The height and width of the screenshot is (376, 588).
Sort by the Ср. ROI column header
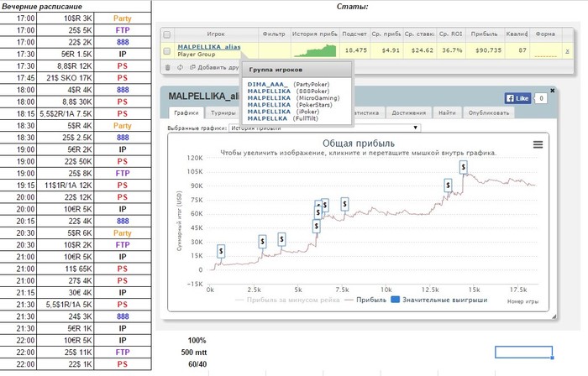point(451,34)
